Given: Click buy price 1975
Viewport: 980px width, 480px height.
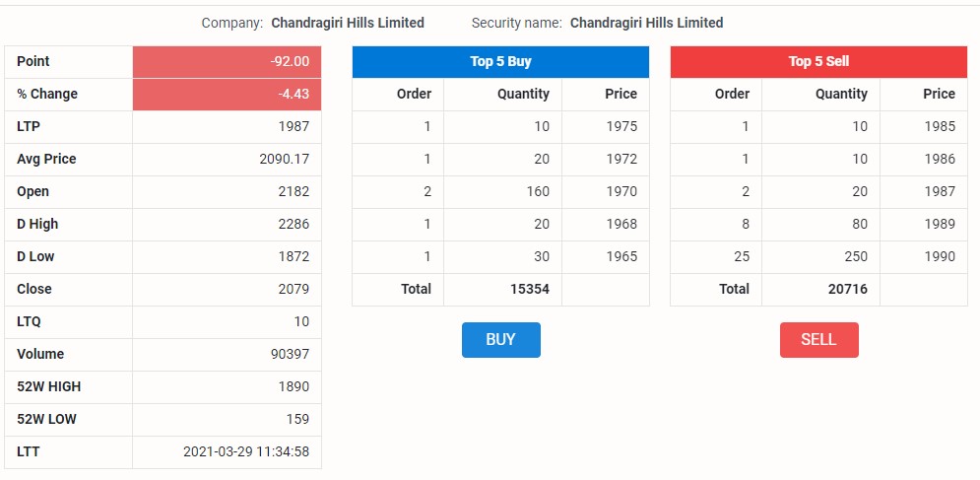Looking at the screenshot, I should tap(621, 126).
